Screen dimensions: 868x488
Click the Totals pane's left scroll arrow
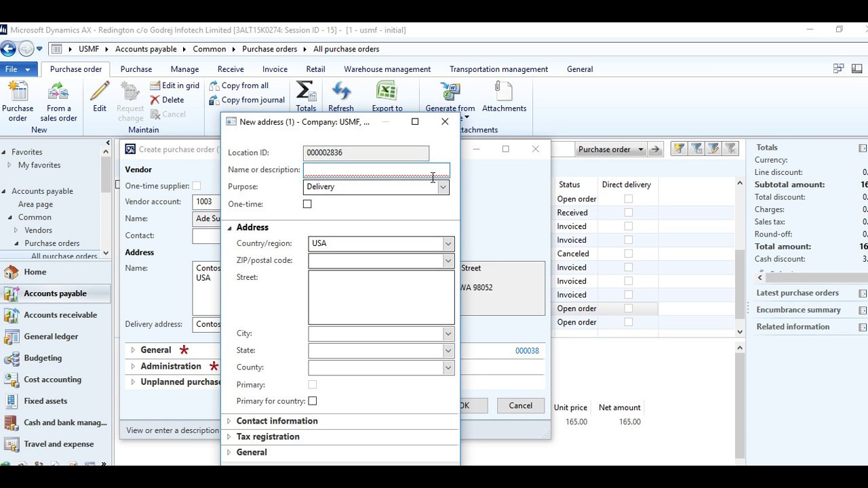[x=759, y=277]
